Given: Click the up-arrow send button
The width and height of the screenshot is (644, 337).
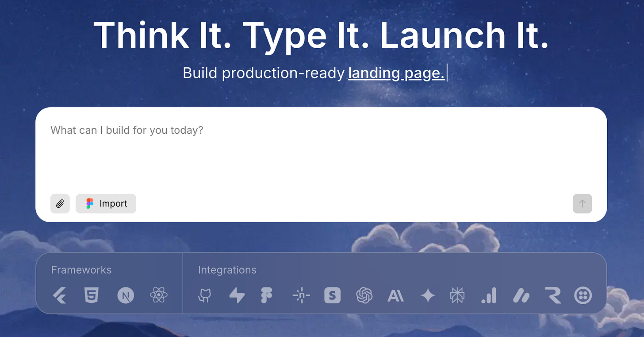Looking at the screenshot, I should 583,204.
